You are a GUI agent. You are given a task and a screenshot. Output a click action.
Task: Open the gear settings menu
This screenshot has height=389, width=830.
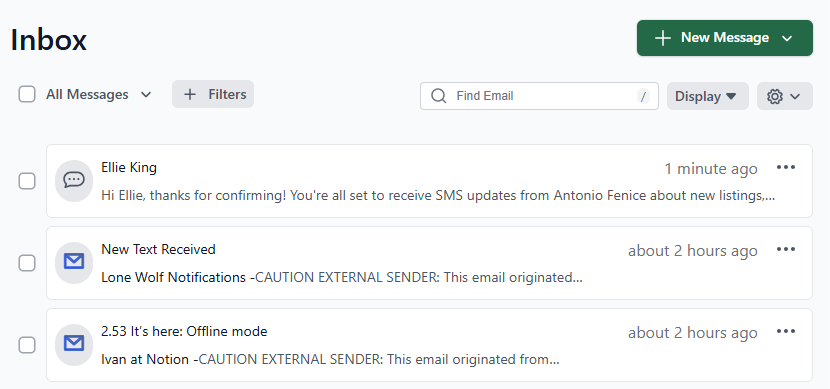(x=784, y=96)
